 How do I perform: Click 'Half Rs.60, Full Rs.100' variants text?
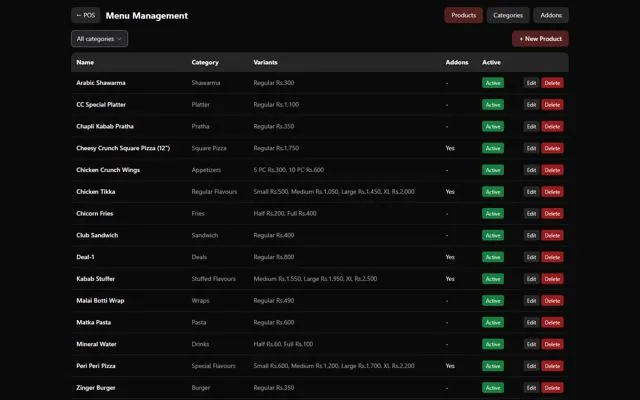(x=283, y=344)
